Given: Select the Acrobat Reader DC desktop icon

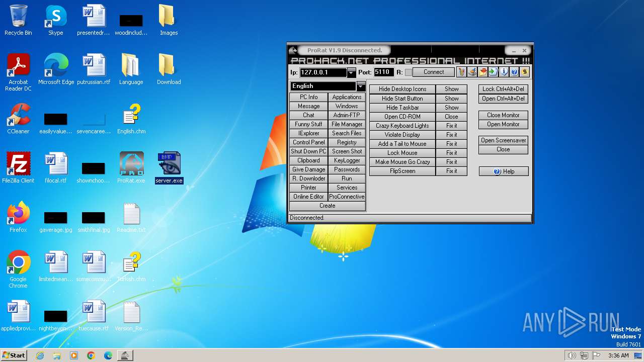Looking at the screenshot, I should coord(18,72).
